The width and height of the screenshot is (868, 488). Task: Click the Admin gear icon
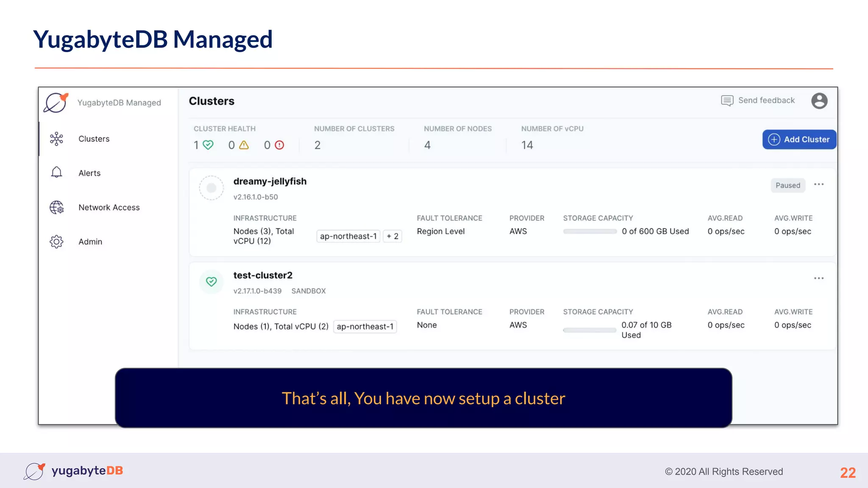point(56,241)
